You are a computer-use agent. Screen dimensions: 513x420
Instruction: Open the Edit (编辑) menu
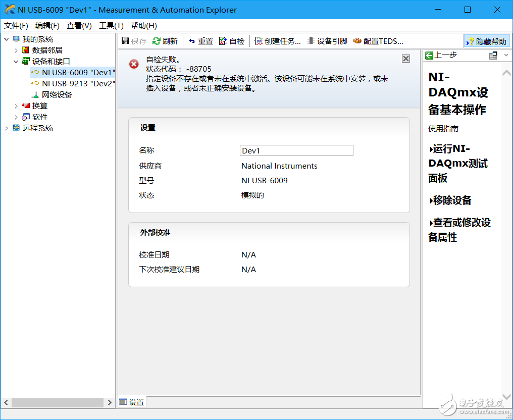[47, 26]
